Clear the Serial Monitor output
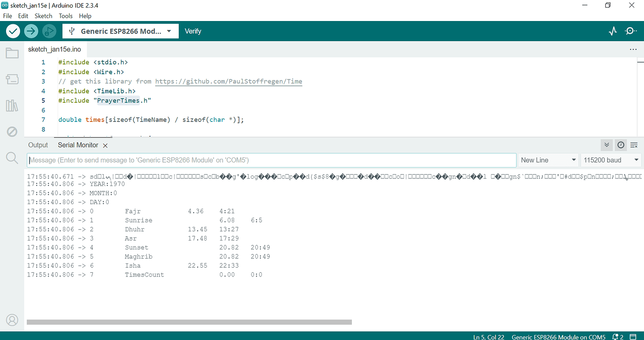 634,145
